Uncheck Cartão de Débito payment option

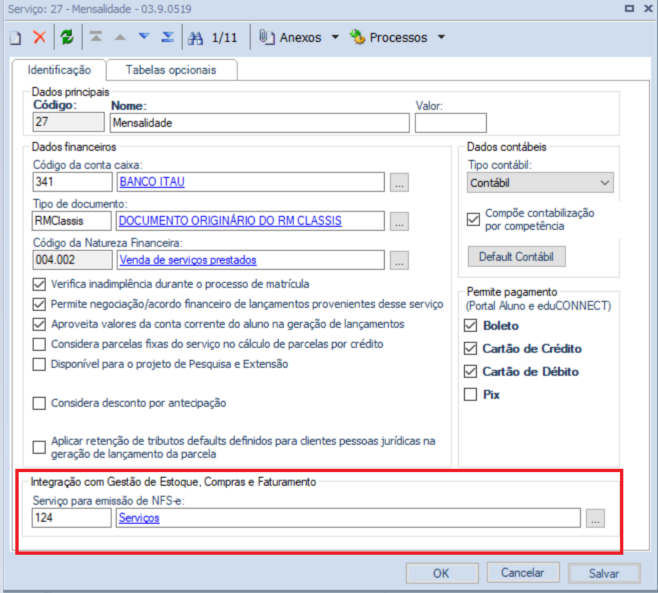click(x=470, y=371)
